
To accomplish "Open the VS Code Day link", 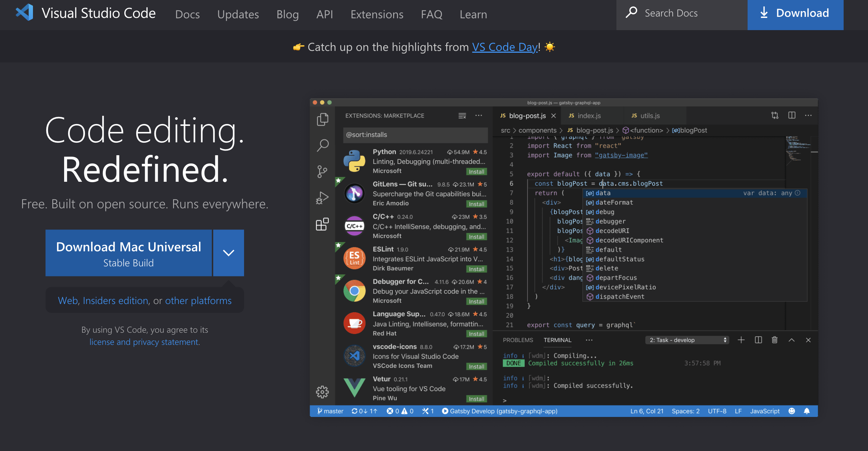I will [x=505, y=47].
